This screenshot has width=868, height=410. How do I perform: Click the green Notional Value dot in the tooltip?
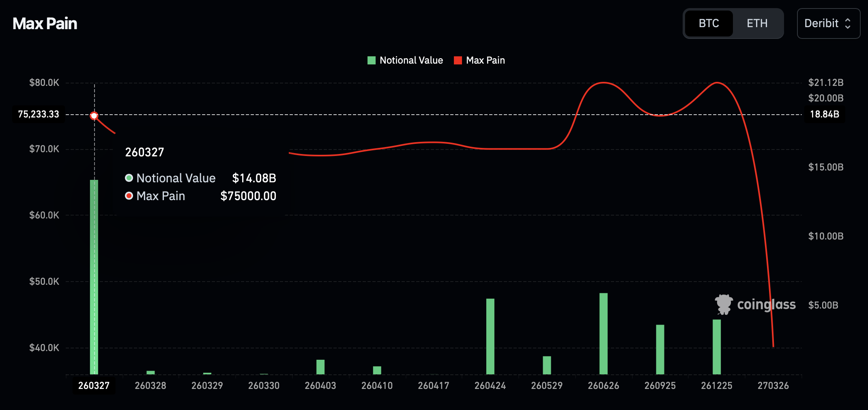click(x=129, y=178)
